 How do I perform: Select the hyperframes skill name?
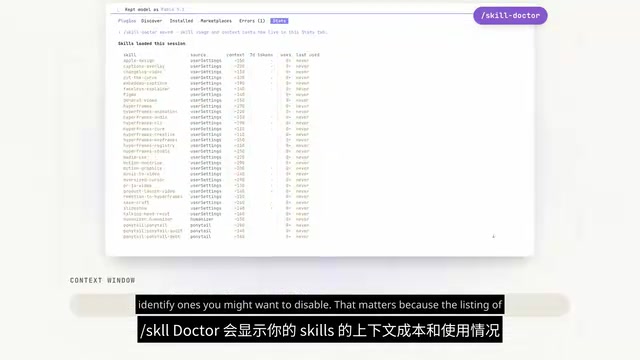pos(137,106)
